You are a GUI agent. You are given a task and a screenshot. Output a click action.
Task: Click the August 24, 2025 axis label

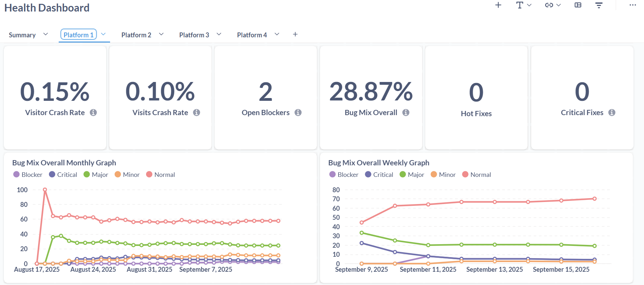[93, 270]
